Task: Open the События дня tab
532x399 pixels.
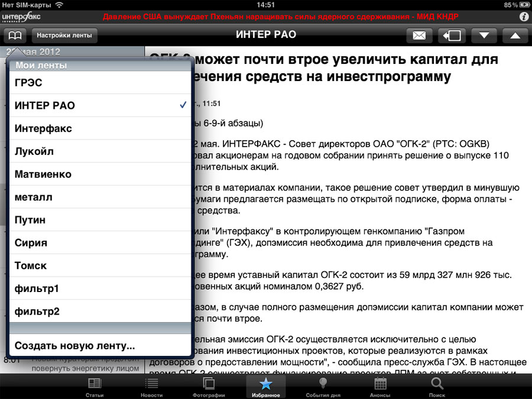Action: [x=323, y=387]
